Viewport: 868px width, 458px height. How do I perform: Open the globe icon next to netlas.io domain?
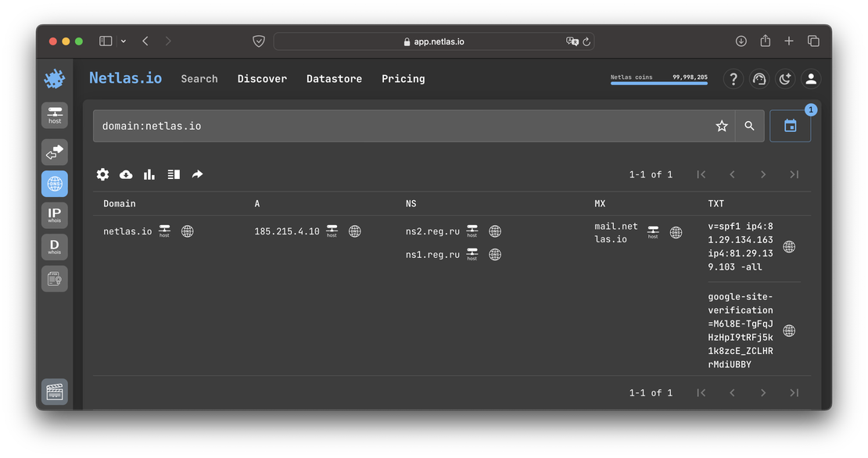187,231
